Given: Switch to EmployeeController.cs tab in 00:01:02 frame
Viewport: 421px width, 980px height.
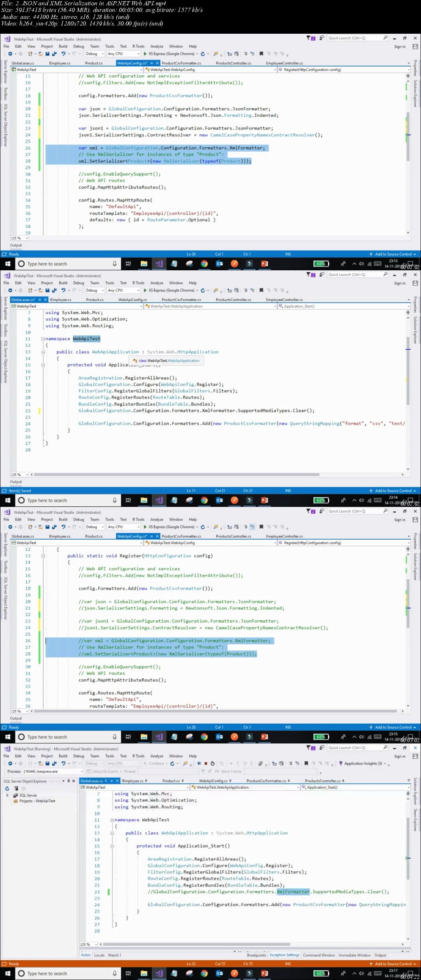Looking at the screenshot, I should (x=285, y=63).
